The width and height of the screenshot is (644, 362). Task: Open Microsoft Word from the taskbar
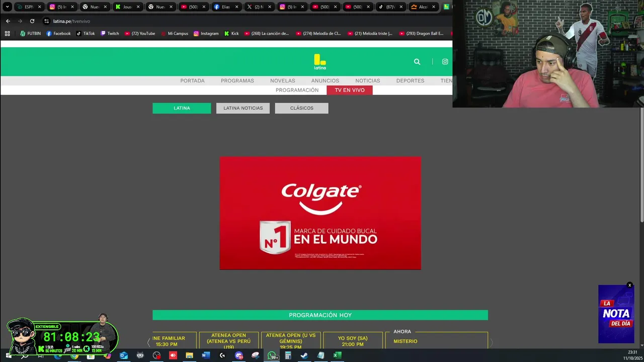tap(205, 355)
